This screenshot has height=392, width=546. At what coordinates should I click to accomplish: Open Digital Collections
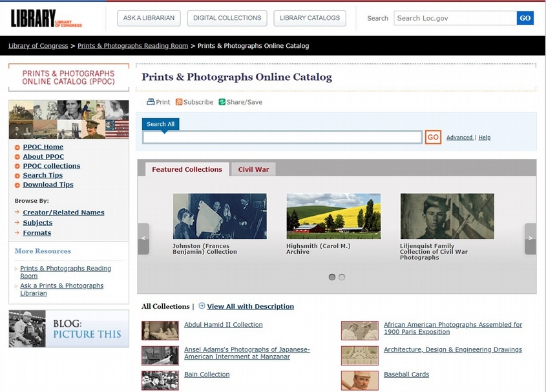(227, 18)
